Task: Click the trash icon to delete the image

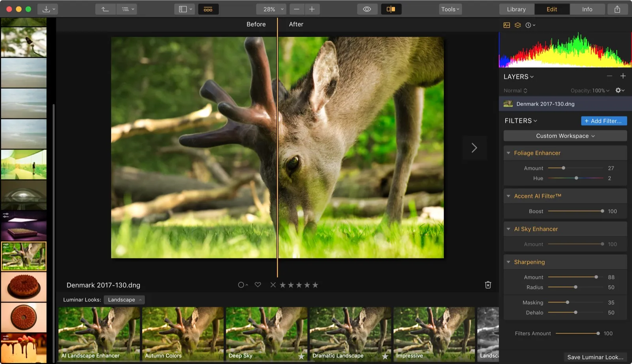Action: 488,285
